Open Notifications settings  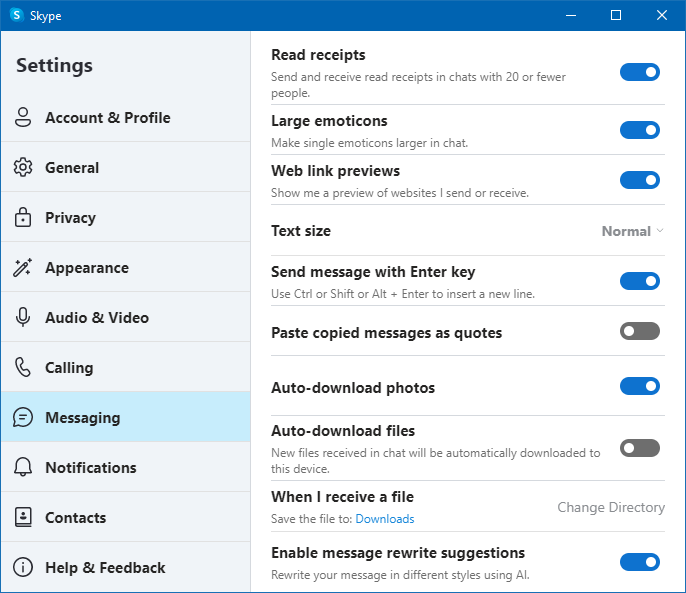click(126, 467)
